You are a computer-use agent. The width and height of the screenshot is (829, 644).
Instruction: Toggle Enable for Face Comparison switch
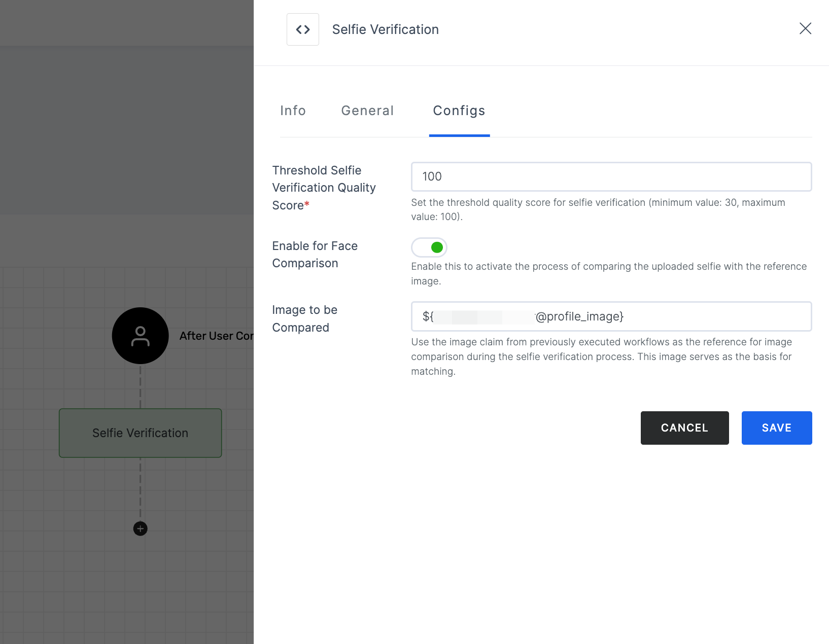pyautogui.click(x=429, y=247)
